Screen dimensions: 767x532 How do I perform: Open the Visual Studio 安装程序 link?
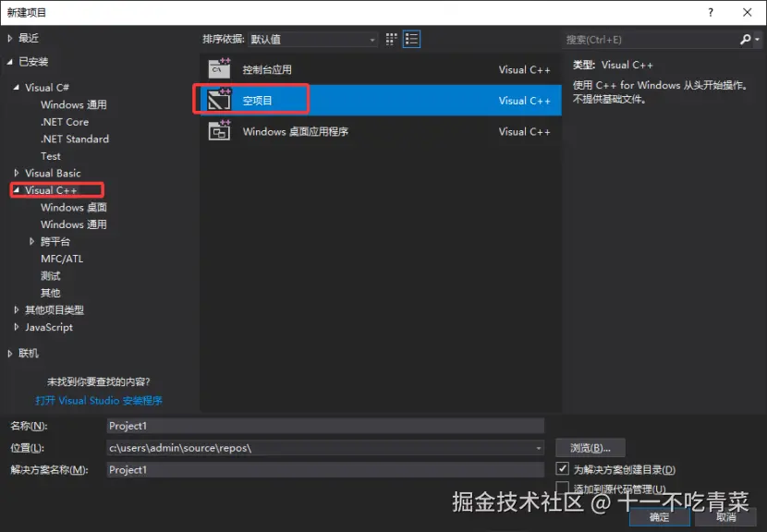tap(100, 401)
